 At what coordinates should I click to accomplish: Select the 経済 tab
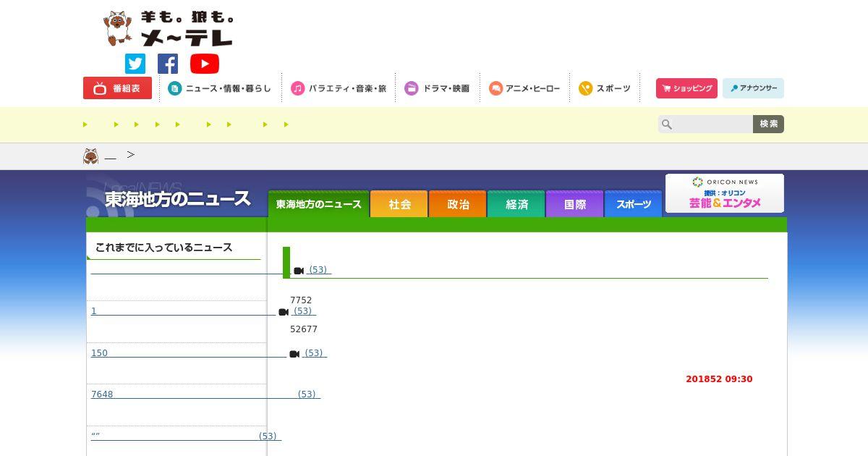pos(516,204)
